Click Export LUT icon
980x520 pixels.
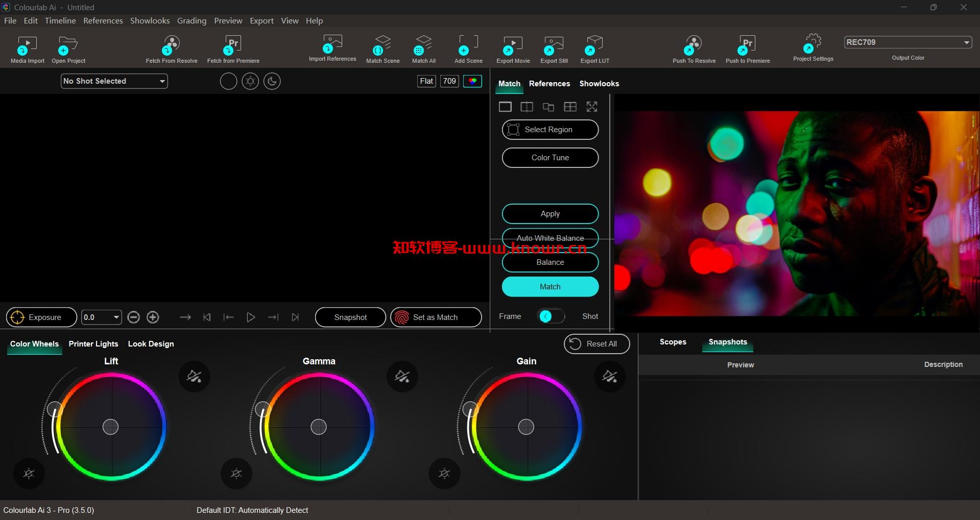(x=594, y=46)
